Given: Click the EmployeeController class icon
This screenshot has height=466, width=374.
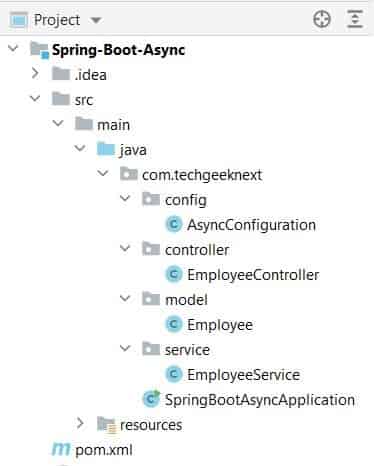Looking at the screenshot, I should click(x=174, y=274).
